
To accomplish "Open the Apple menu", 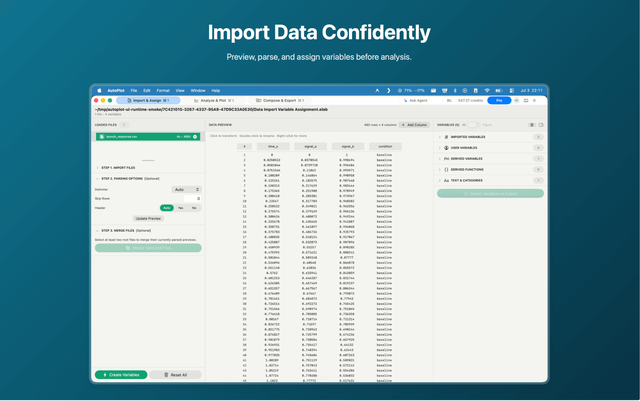I will (99, 91).
